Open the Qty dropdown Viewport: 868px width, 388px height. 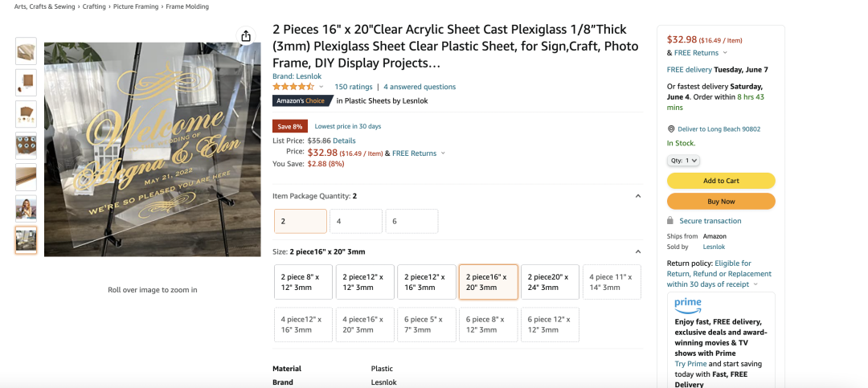point(684,161)
